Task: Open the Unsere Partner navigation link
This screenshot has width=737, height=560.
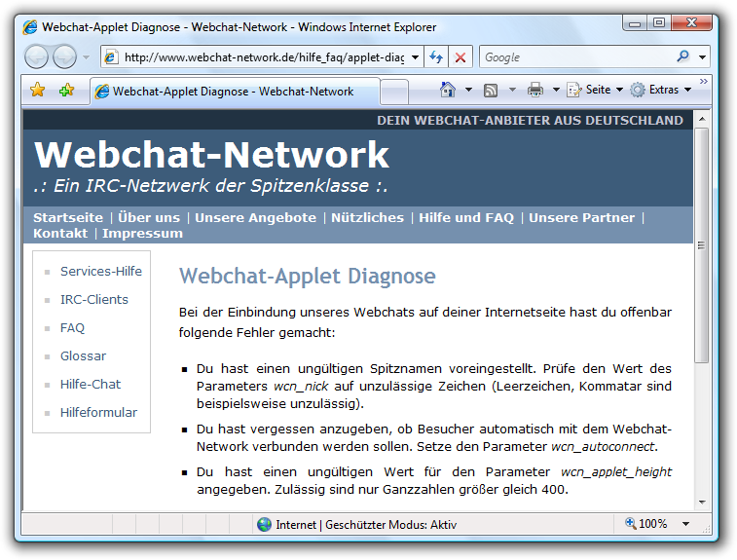Action: tap(582, 218)
